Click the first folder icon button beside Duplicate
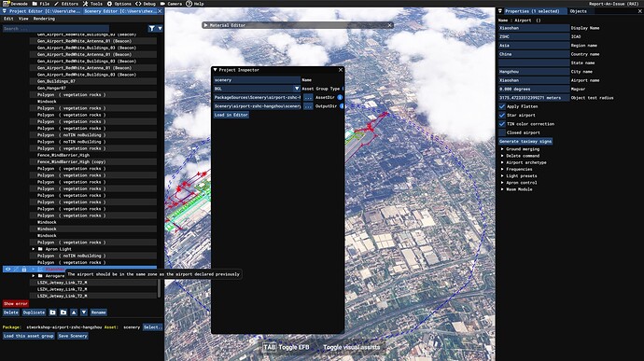This screenshot has width=644, height=361. (53, 312)
